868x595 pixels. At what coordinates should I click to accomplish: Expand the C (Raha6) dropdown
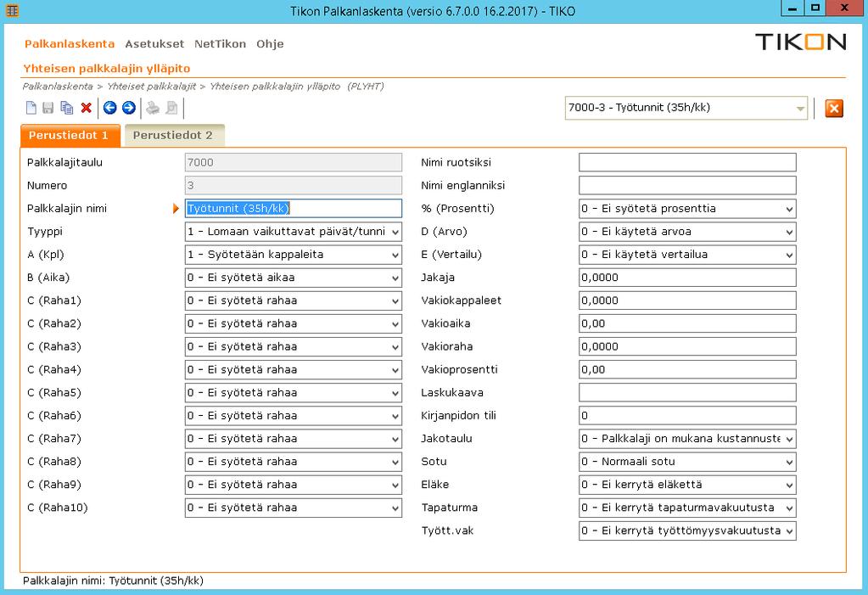[x=395, y=416]
